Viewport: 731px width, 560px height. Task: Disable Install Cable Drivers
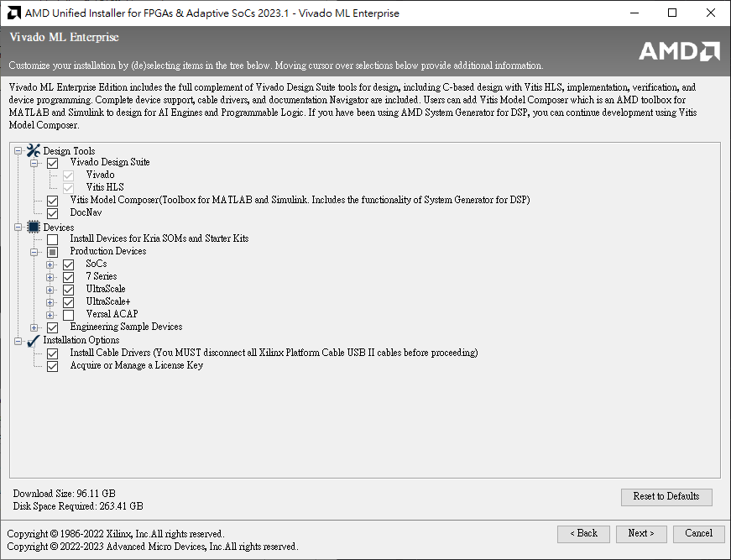click(x=53, y=353)
